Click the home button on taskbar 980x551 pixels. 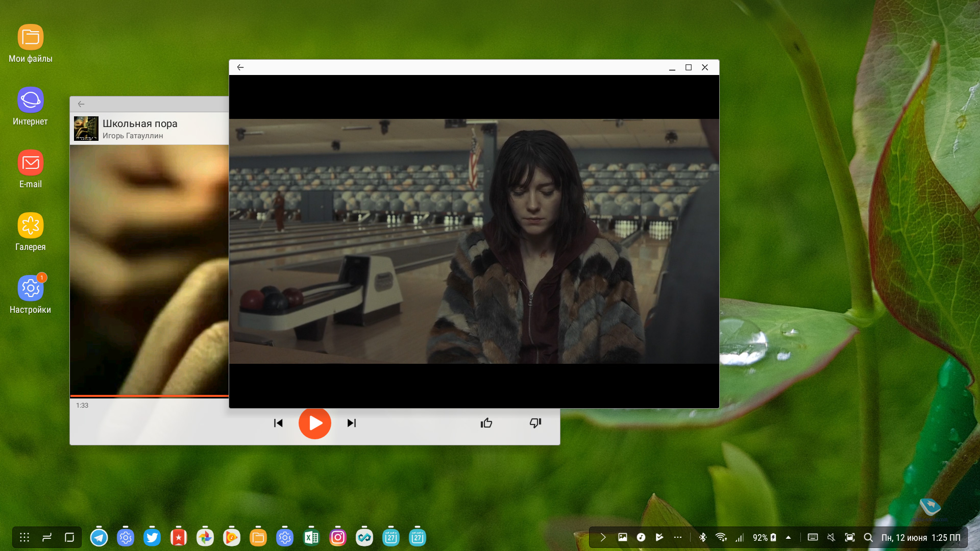(69, 537)
